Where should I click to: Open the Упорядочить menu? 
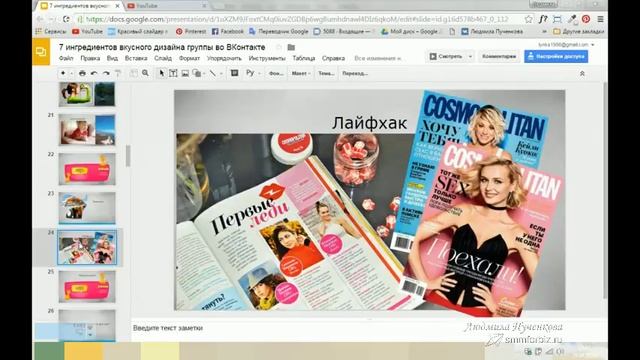click(x=224, y=58)
